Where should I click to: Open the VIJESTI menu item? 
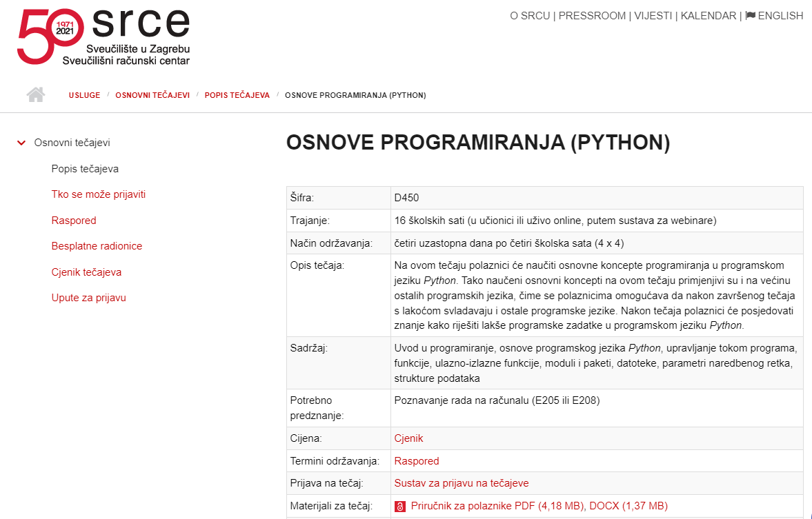[x=653, y=16]
